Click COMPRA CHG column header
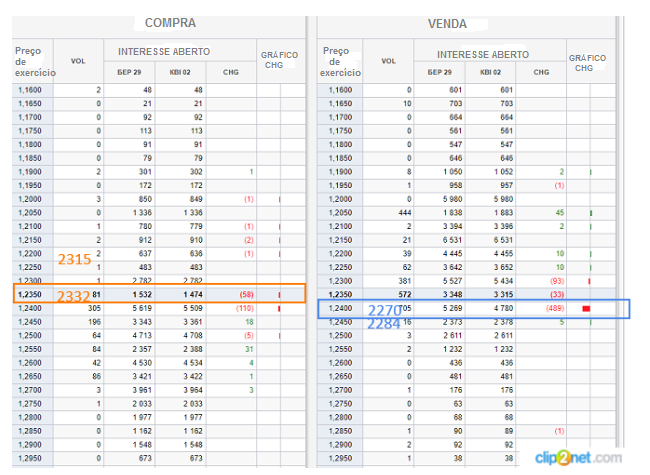 pos(231,72)
